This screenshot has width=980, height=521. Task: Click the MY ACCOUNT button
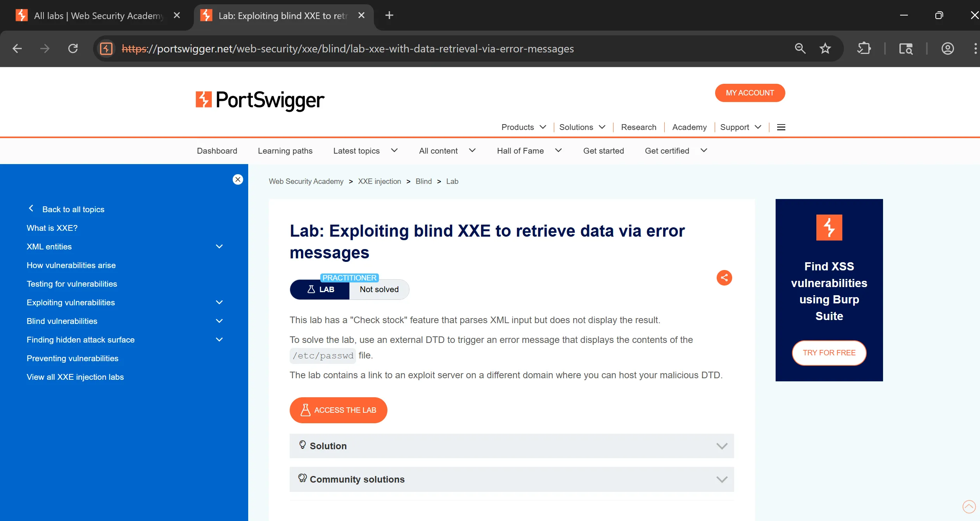point(750,93)
